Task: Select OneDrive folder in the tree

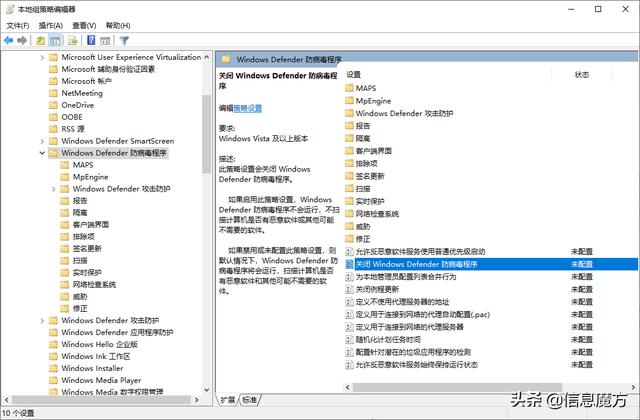Action: click(78, 105)
